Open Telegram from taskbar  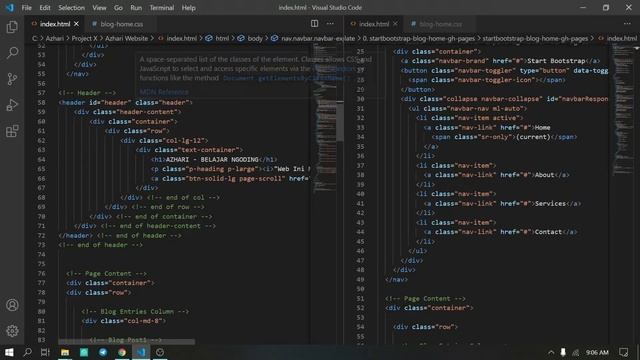click(x=103, y=352)
